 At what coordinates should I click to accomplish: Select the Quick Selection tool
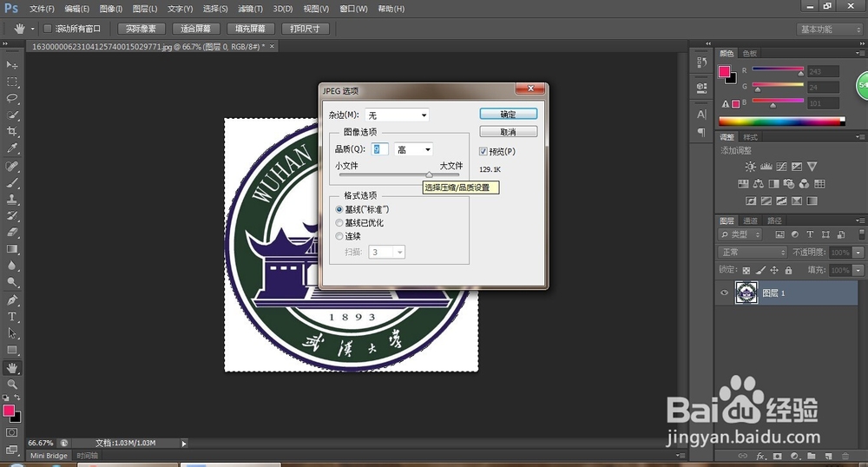pyautogui.click(x=11, y=115)
